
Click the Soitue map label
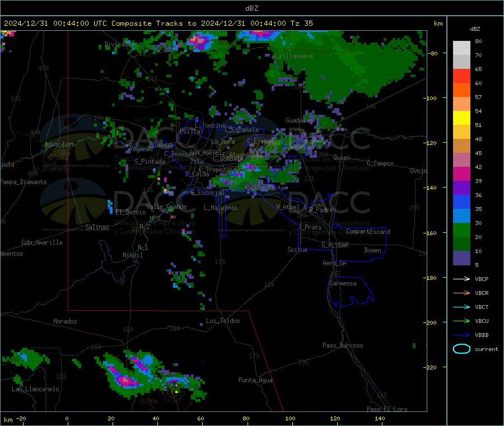coord(297,250)
